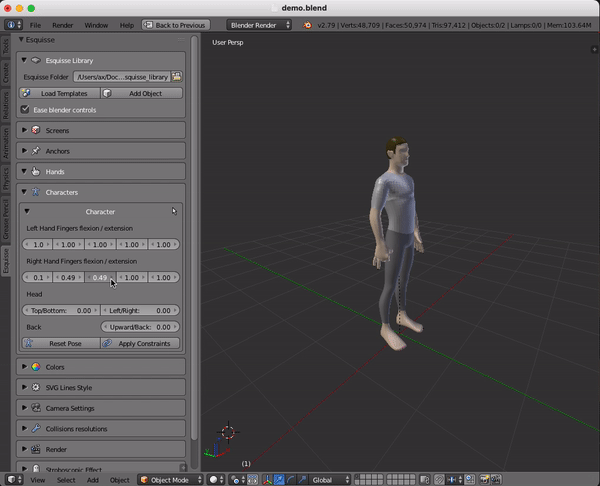The image size is (600, 486).
Task: Click the OpenGL render image camera icon
Action: tap(484, 479)
